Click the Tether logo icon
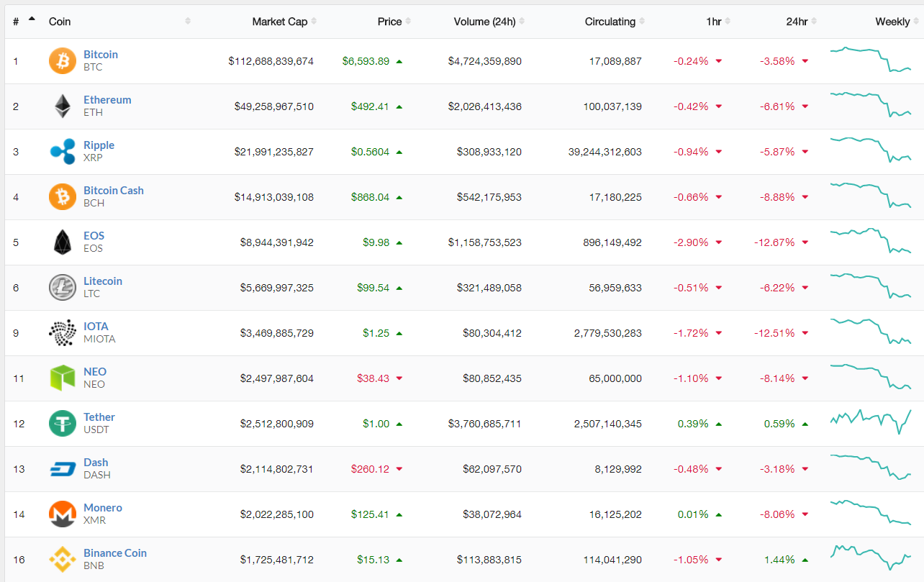This screenshot has height=582, width=924. pos(62,423)
